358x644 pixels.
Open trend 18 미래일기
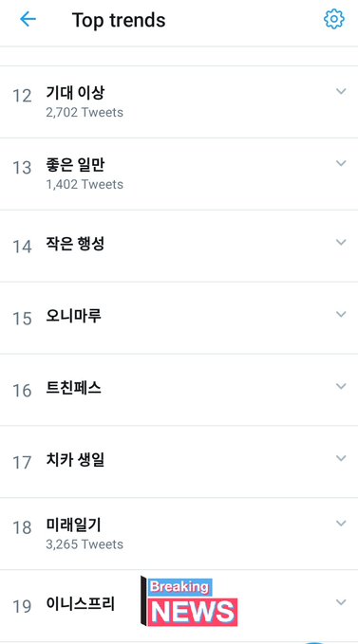[x=179, y=534]
